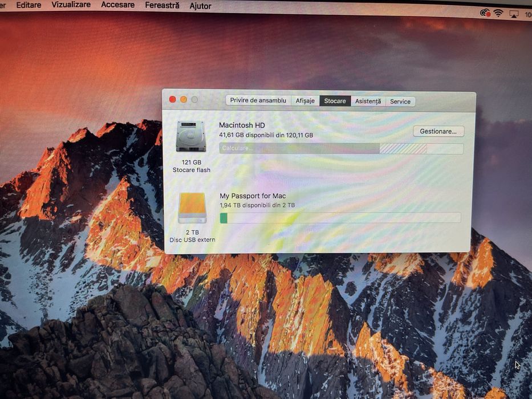The height and width of the screenshot is (399, 532).
Task: Click the 'Stocare flash' label
Action: coord(192,170)
